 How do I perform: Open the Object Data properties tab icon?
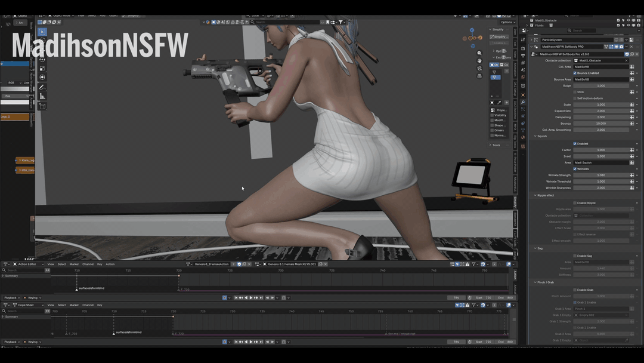pyautogui.click(x=523, y=130)
